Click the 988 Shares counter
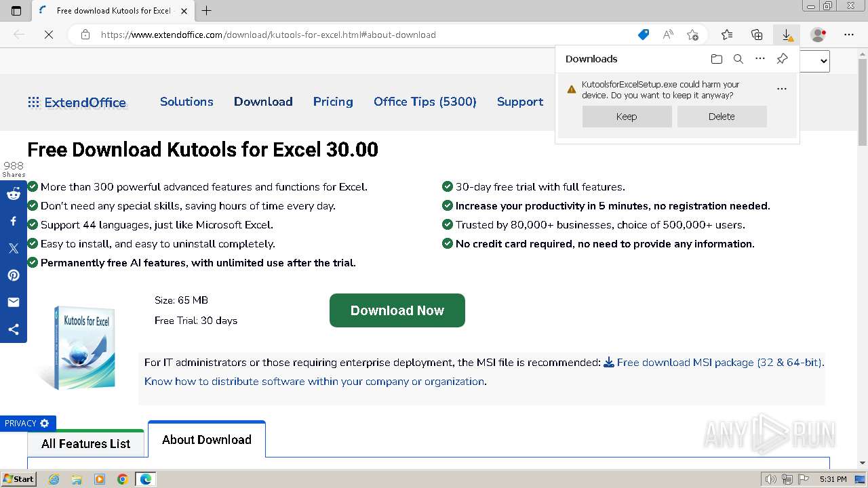This screenshot has height=488, width=868. point(14,169)
